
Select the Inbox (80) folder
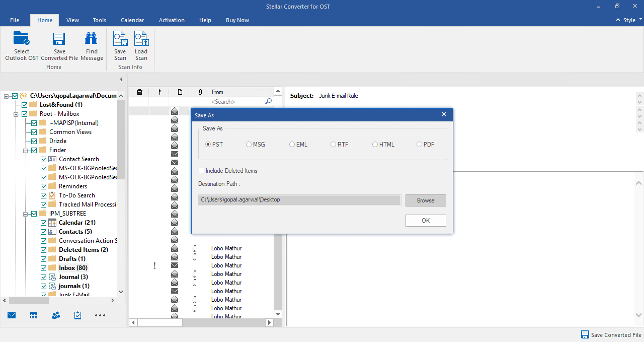pyautogui.click(x=73, y=268)
